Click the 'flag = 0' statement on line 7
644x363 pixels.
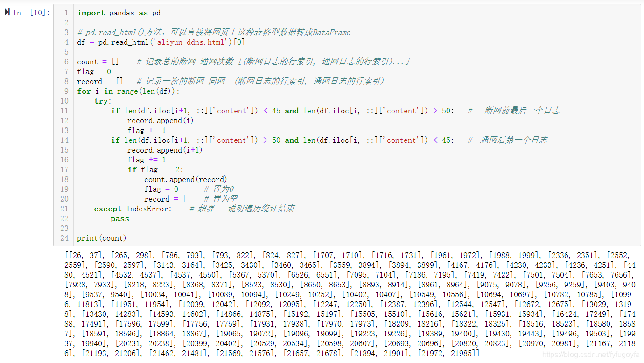coord(94,71)
